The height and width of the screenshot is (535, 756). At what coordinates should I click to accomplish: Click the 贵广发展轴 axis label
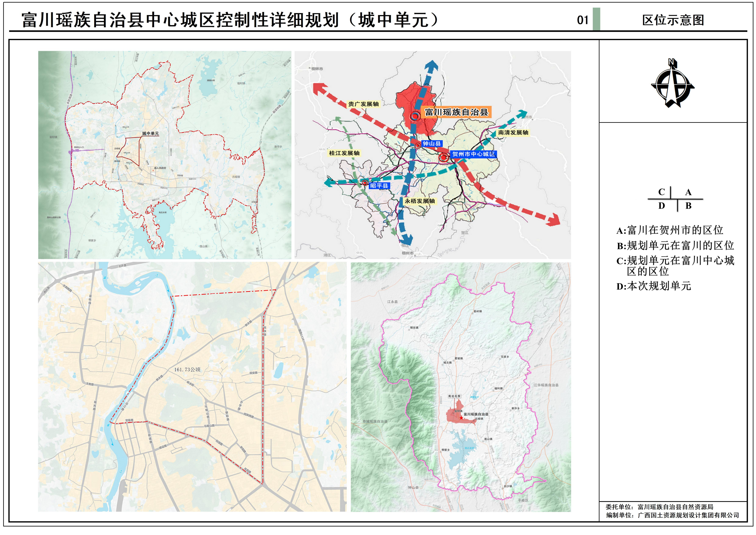[x=363, y=104]
